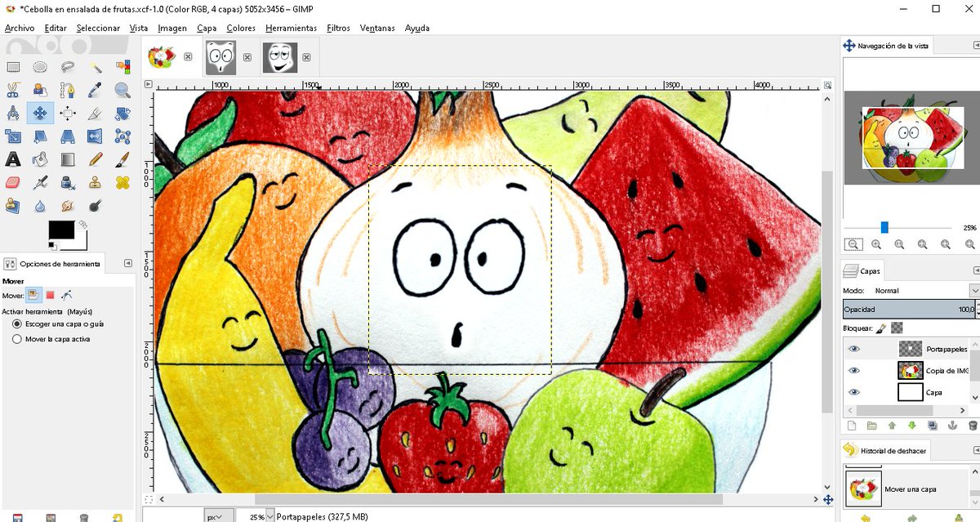Viewport: 980px width, 522px height.
Task: Select the Fuzzy Select magic wand tool
Action: [96, 68]
